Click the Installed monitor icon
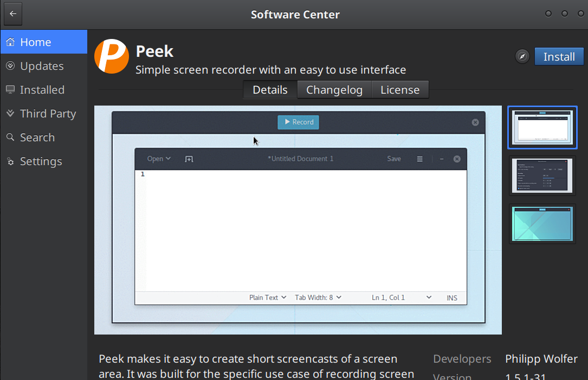 click(10, 89)
